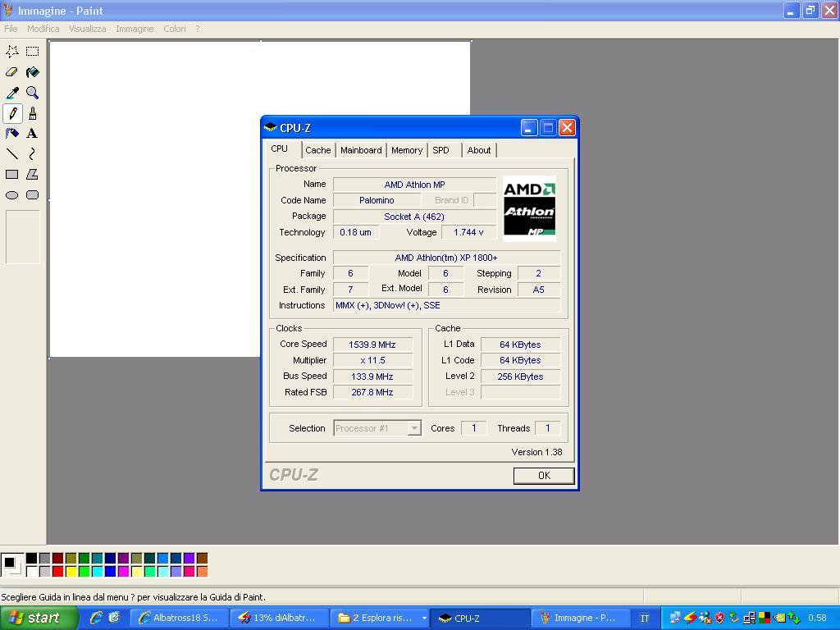Click the foreground/background color indicator box
Viewport: 840px width, 630px height.
coord(11,564)
